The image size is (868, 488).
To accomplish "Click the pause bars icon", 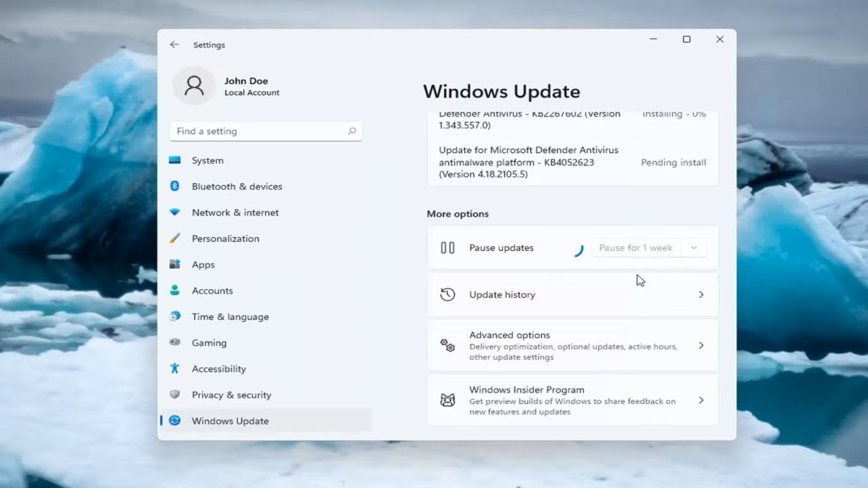I will click(448, 248).
